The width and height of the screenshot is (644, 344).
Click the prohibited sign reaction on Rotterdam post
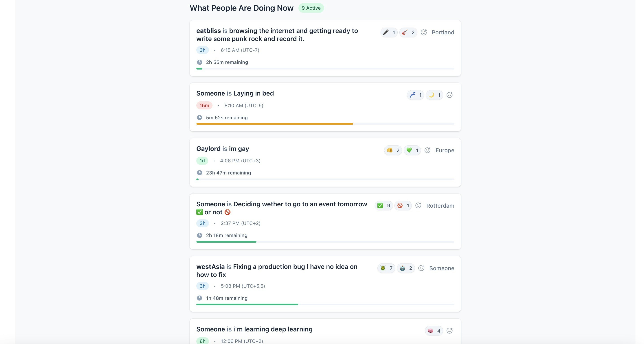(x=403, y=206)
